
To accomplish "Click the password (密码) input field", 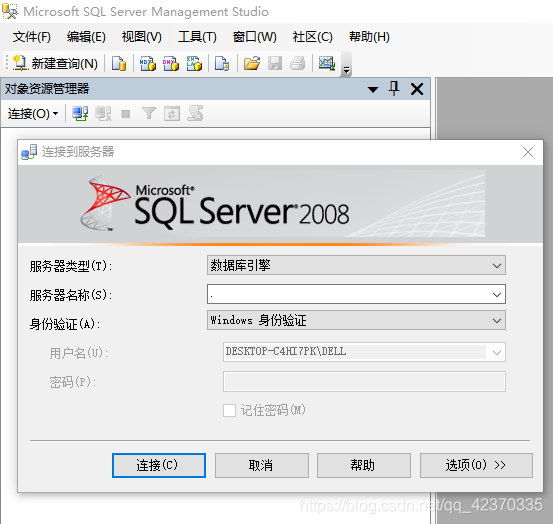I will pyautogui.click(x=364, y=381).
